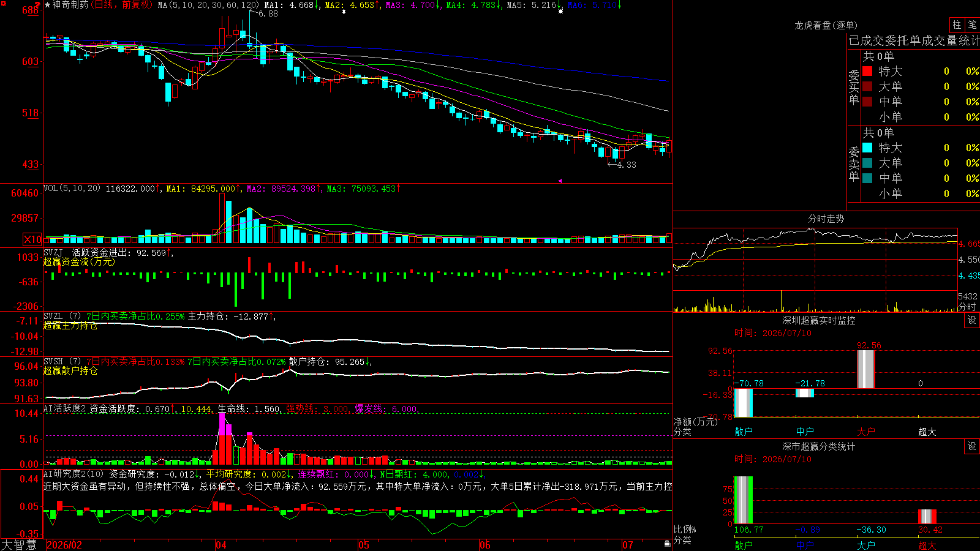The image size is (980, 551).
Task: Click the 深圳超赢实时监控 title
Action: point(819,320)
